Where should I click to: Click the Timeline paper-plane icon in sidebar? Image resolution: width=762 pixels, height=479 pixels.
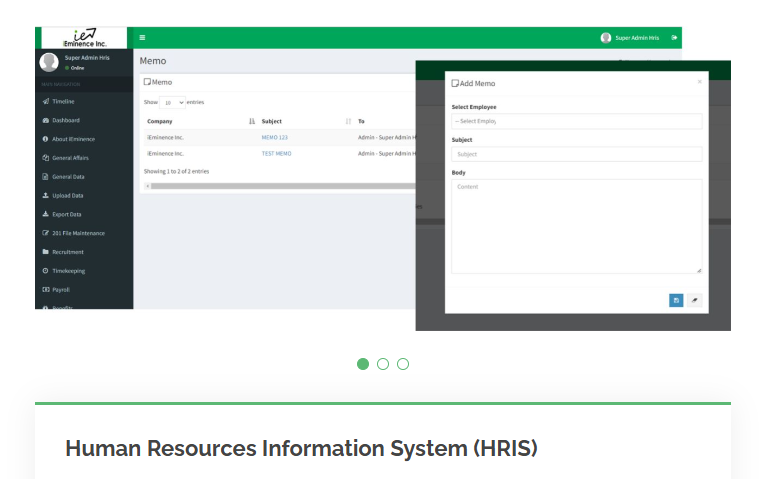coord(45,101)
